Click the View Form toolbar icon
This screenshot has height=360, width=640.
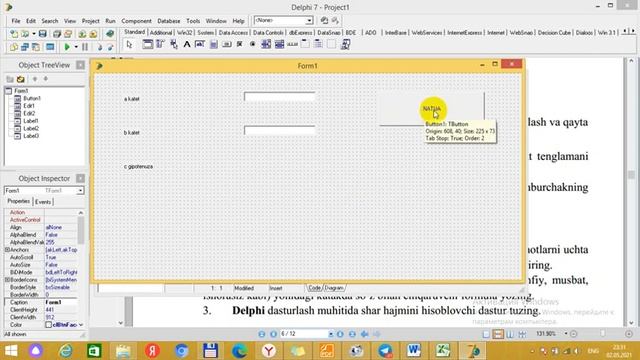(x=25, y=47)
